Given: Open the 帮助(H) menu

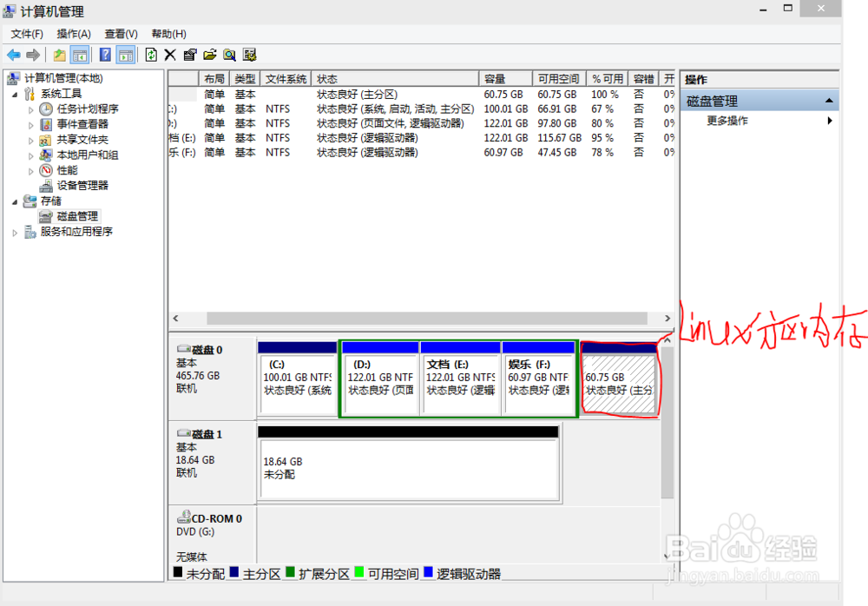Looking at the screenshot, I should (x=169, y=34).
